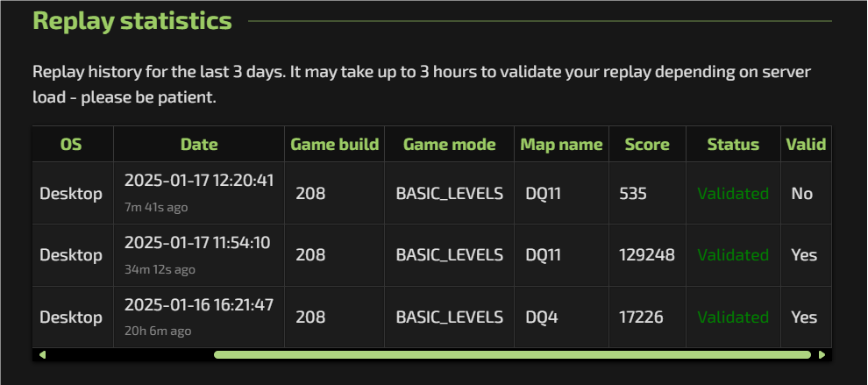Click the Status column header

coord(733,145)
